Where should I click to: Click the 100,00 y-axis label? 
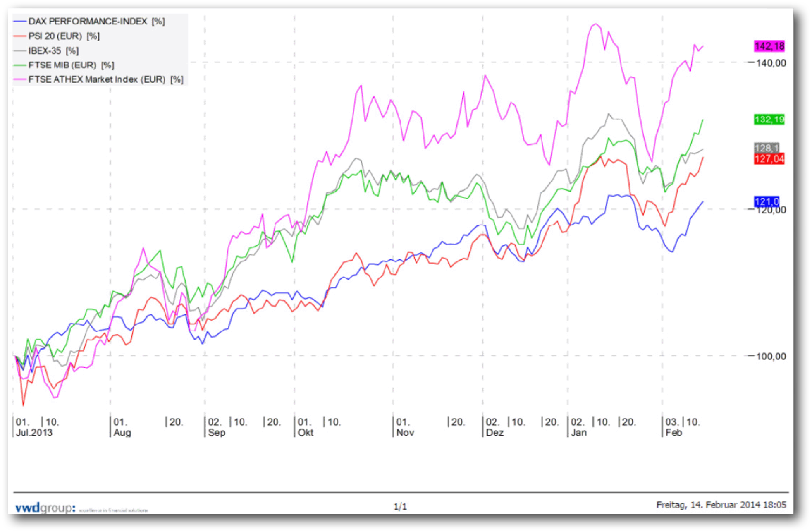[771, 356]
